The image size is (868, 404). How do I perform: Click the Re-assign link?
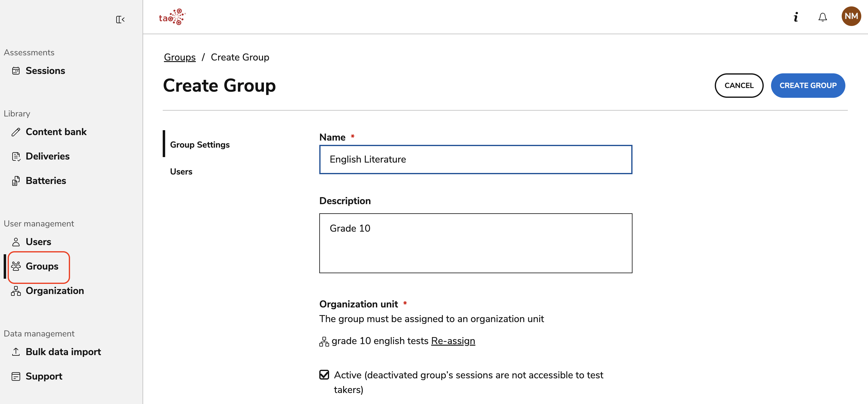pyautogui.click(x=453, y=341)
